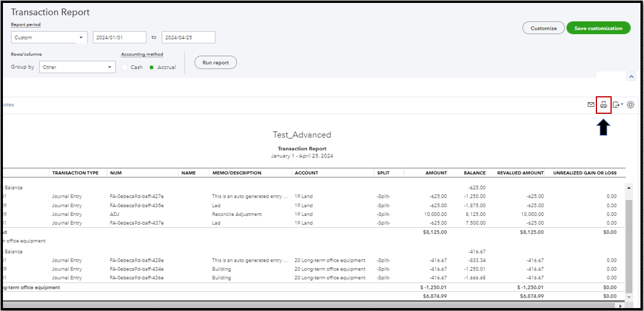Open the Group by Other dropdown
The height and width of the screenshot is (311, 644).
pyautogui.click(x=78, y=67)
